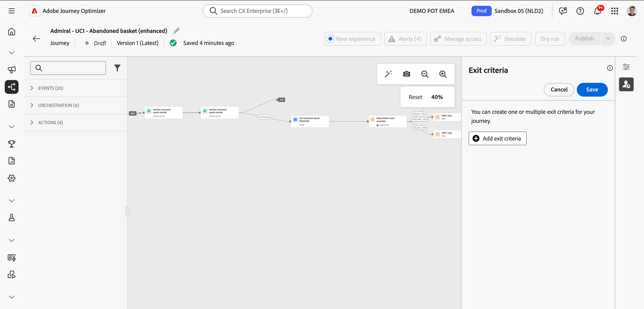Expand the ACTIONS (4) section

pos(76,122)
